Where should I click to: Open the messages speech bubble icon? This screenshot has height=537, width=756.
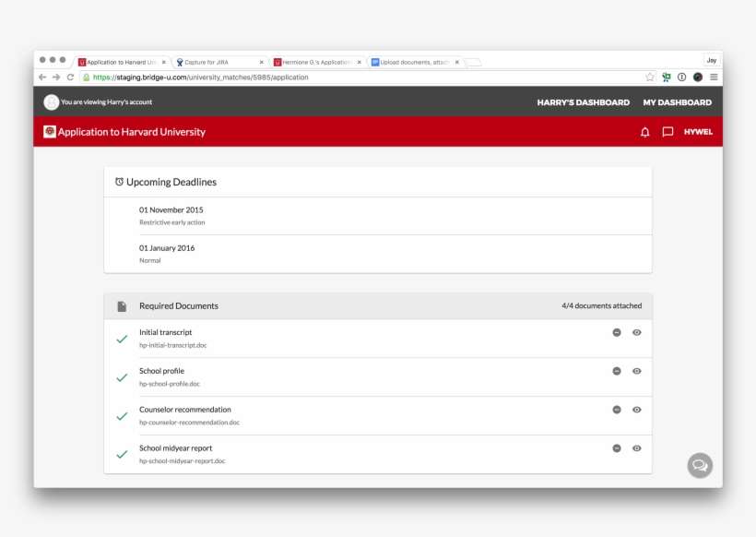(667, 132)
